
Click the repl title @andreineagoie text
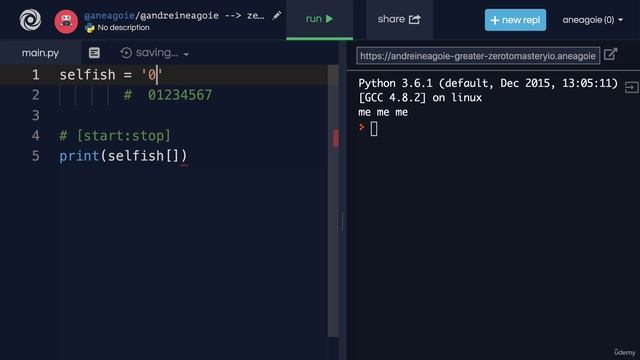click(x=179, y=16)
